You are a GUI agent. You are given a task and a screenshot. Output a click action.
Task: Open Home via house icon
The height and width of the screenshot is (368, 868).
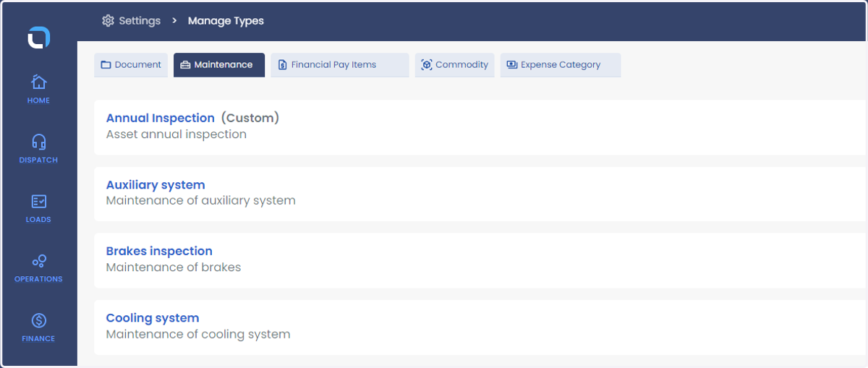39,82
